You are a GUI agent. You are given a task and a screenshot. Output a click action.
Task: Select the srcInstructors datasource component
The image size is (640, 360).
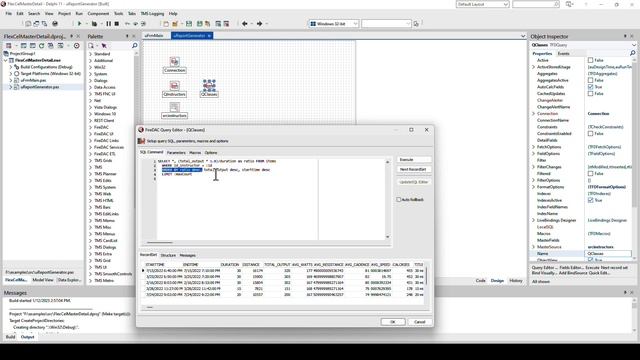tap(174, 110)
